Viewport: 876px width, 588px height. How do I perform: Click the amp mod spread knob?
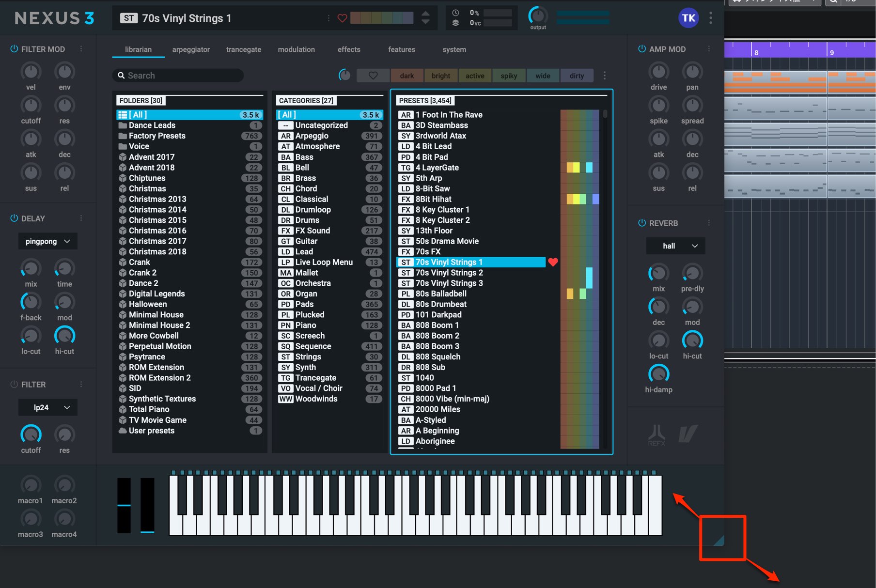click(x=692, y=105)
